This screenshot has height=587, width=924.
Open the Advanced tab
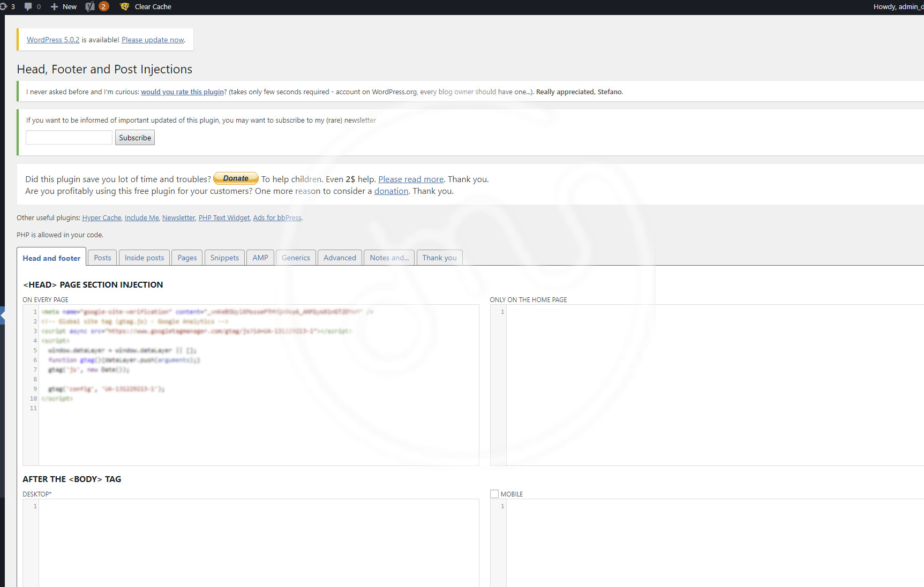click(x=340, y=258)
